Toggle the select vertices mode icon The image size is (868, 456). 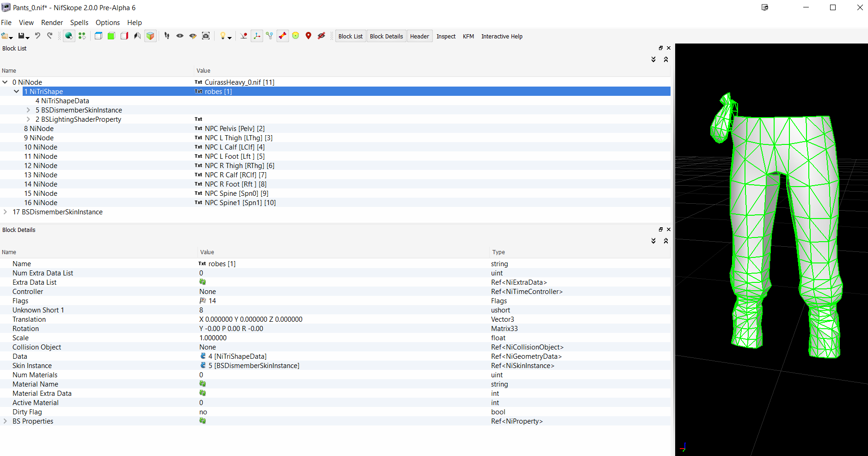(82, 36)
